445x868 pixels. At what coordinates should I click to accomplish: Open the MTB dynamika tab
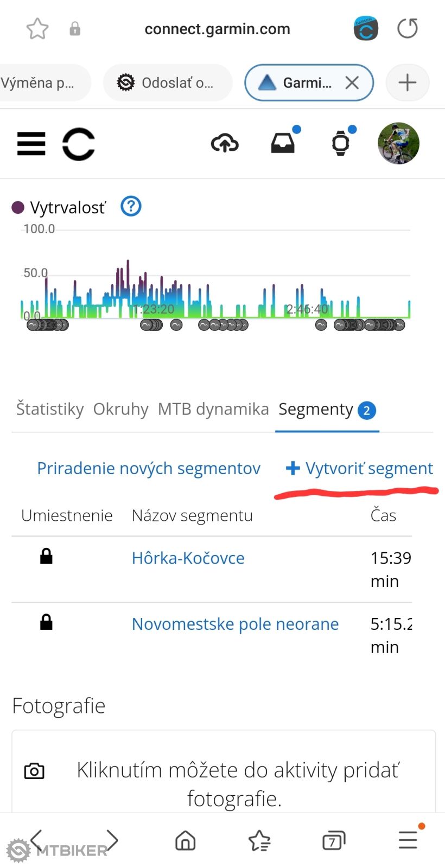(x=213, y=409)
